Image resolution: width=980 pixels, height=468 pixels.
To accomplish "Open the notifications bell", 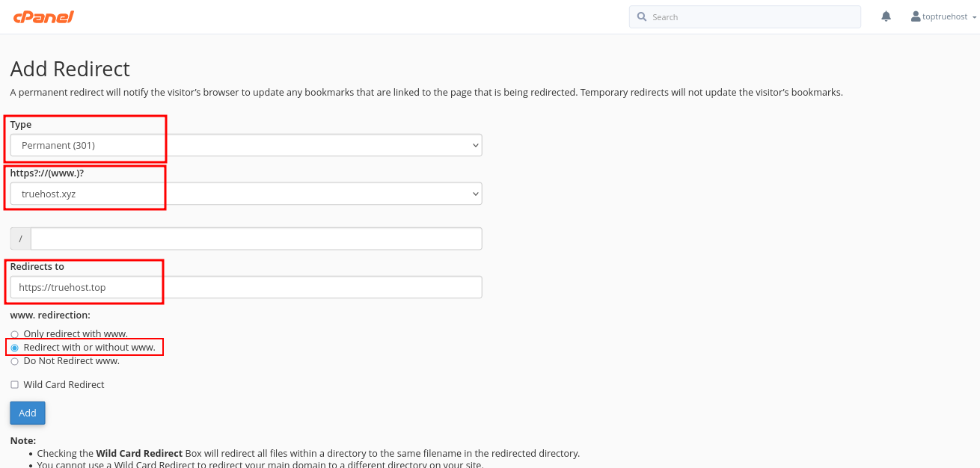I will [x=886, y=16].
